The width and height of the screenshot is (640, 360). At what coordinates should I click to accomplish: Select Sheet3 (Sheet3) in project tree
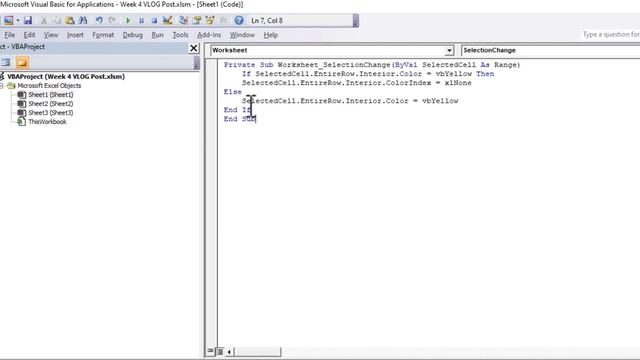pyautogui.click(x=51, y=113)
